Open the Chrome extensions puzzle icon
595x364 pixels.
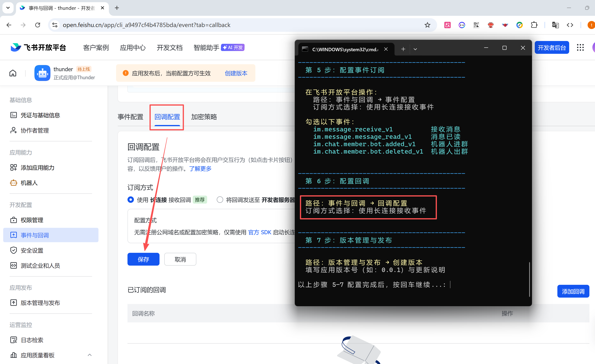(x=534, y=25)
